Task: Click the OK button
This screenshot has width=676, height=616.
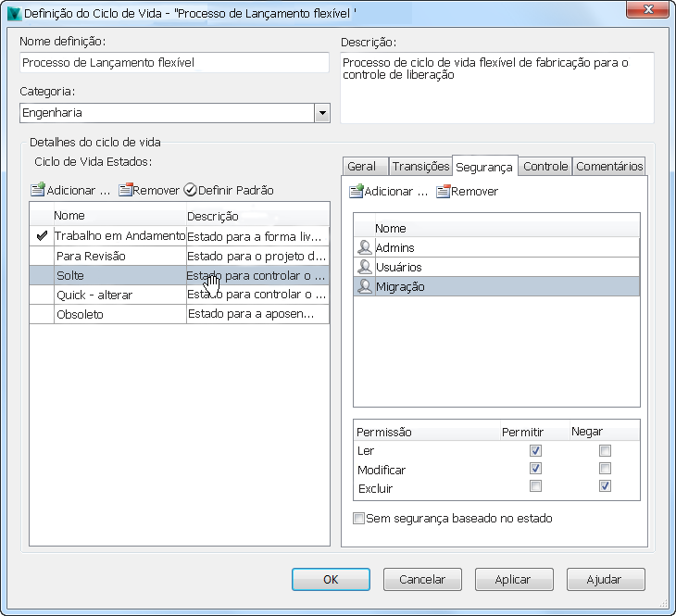Action: (331, 579)
